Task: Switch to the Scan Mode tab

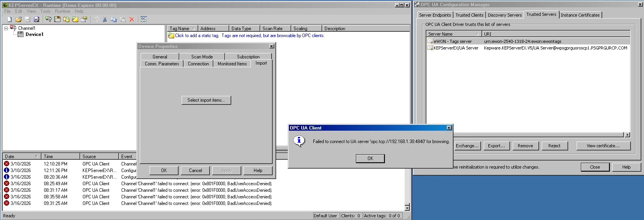Action: pyautogui.click(x=202, y=57)
